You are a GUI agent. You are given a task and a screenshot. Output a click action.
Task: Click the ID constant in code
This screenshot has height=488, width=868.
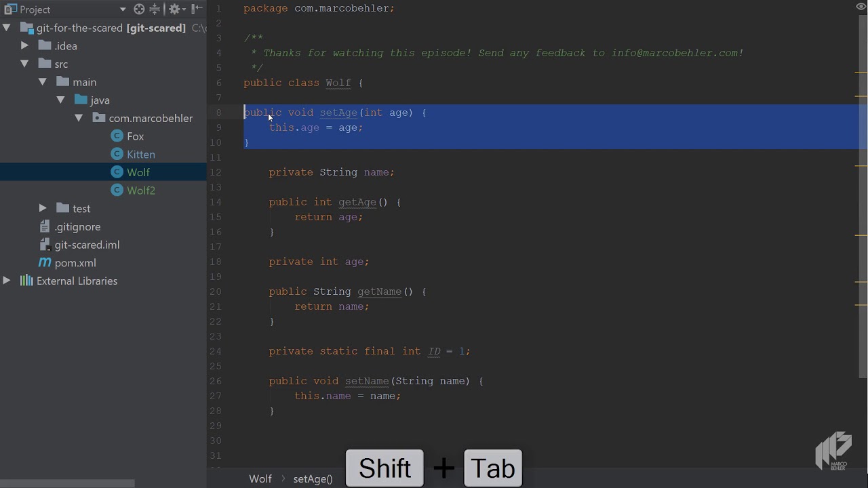coord(434,351)
